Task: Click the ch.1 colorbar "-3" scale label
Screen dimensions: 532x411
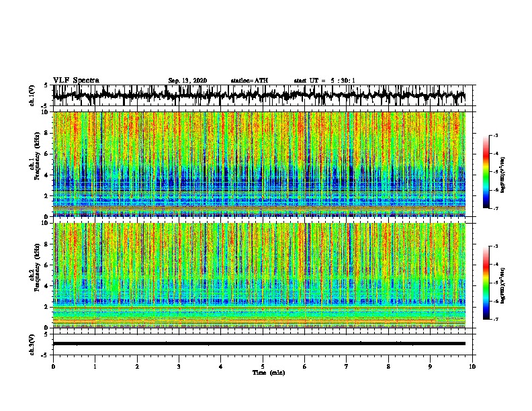Action: [496, 136]
